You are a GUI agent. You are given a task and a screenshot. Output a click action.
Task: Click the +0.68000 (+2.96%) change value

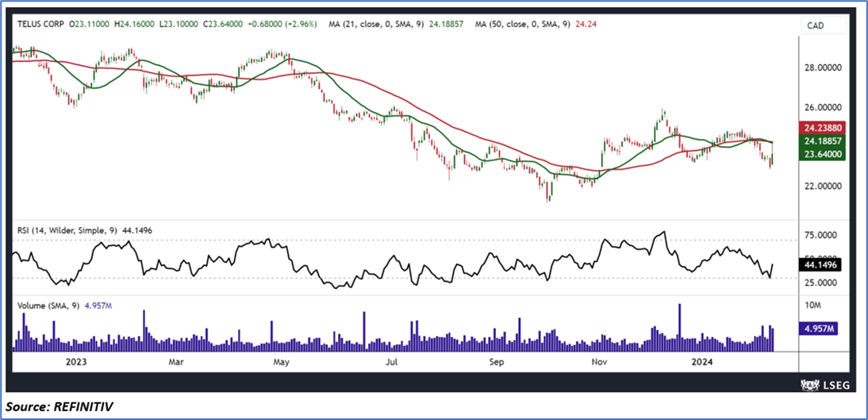[283, 25]
